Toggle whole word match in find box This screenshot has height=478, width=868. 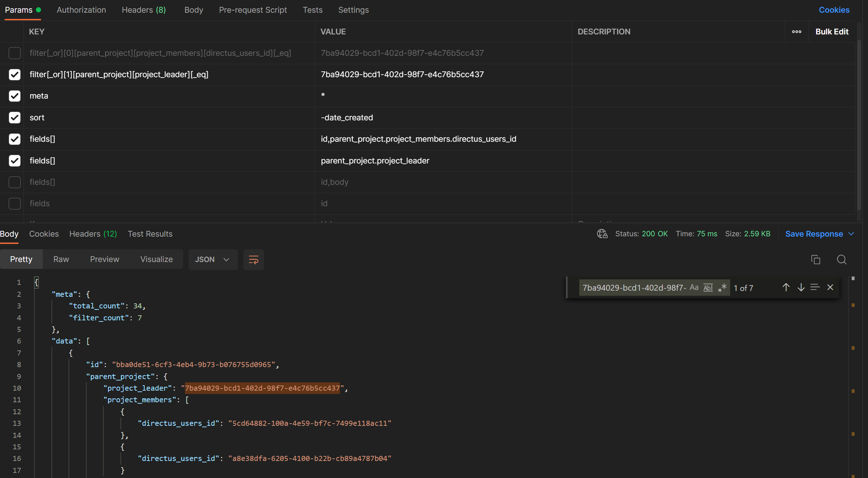(x=708, y=288)
